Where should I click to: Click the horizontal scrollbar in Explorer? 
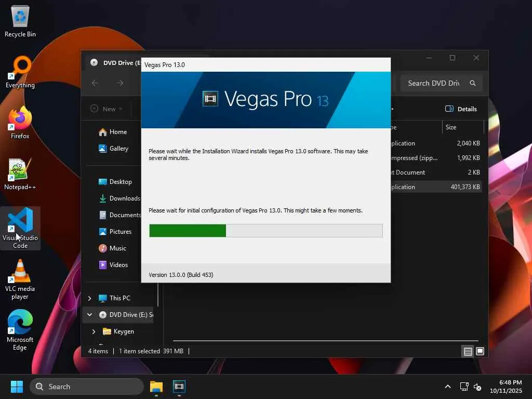click(325, 340)
